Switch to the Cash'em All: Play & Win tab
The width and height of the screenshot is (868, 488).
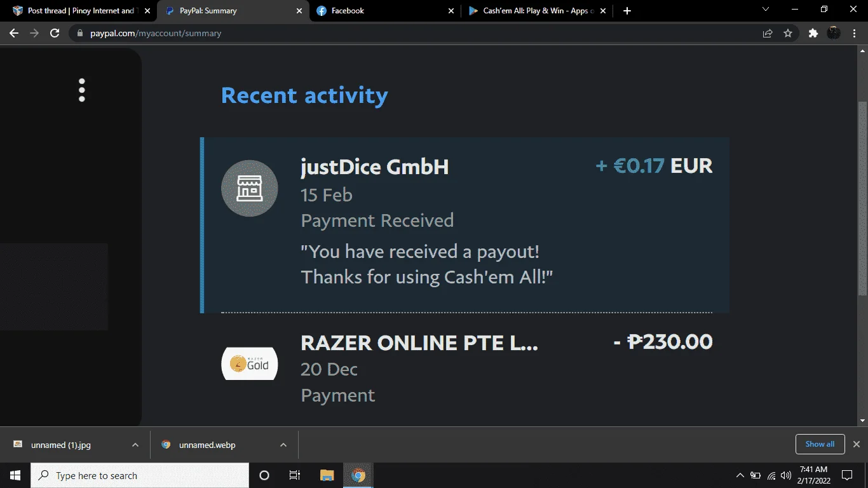[x=538, y=11]
